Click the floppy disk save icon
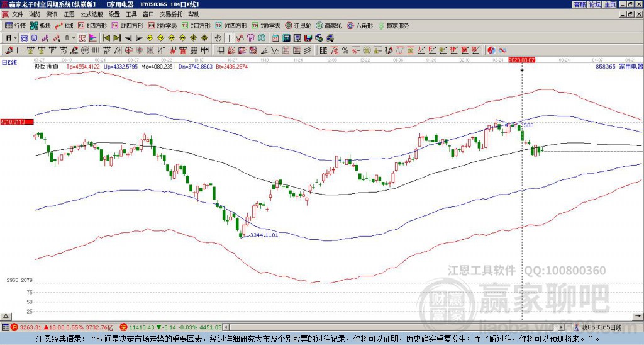 point(308,38)
